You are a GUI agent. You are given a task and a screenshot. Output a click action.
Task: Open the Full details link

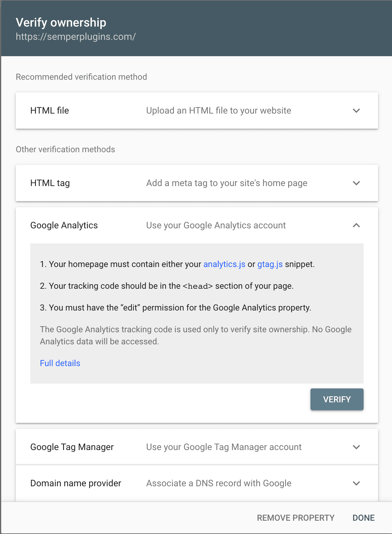click(60, 363)
